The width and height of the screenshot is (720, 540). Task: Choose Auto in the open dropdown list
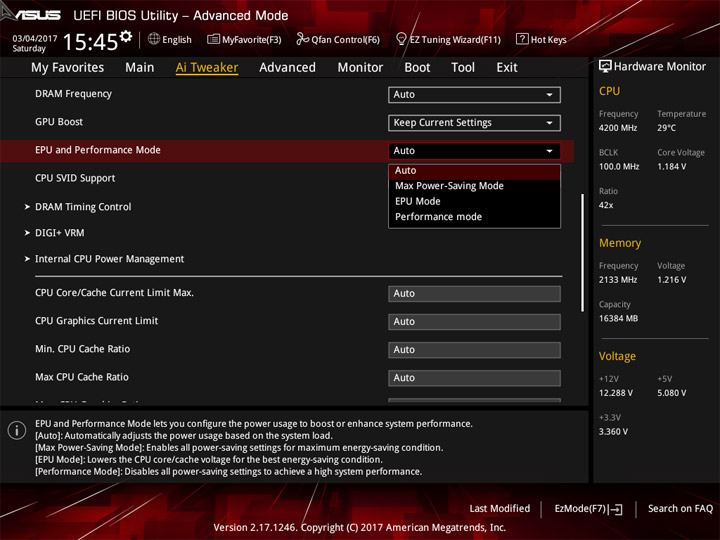tap(474, 170)
